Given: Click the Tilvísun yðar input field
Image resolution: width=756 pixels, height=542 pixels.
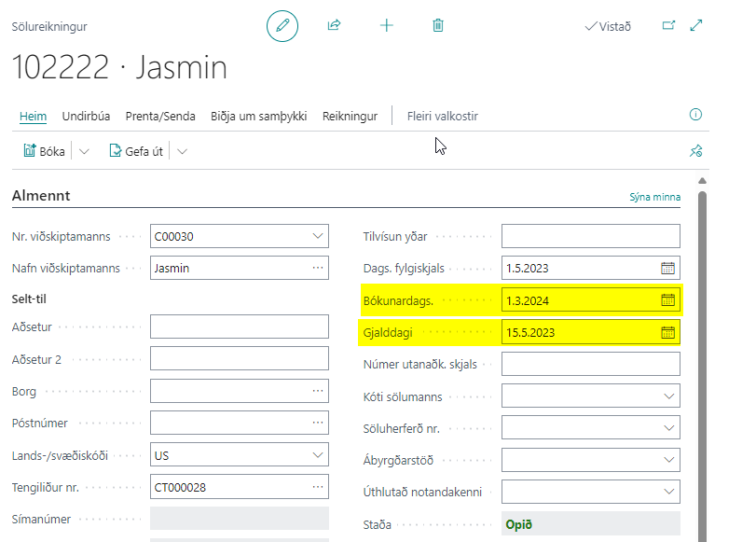Looking at the screenshot, I should (x=590, y=237).
